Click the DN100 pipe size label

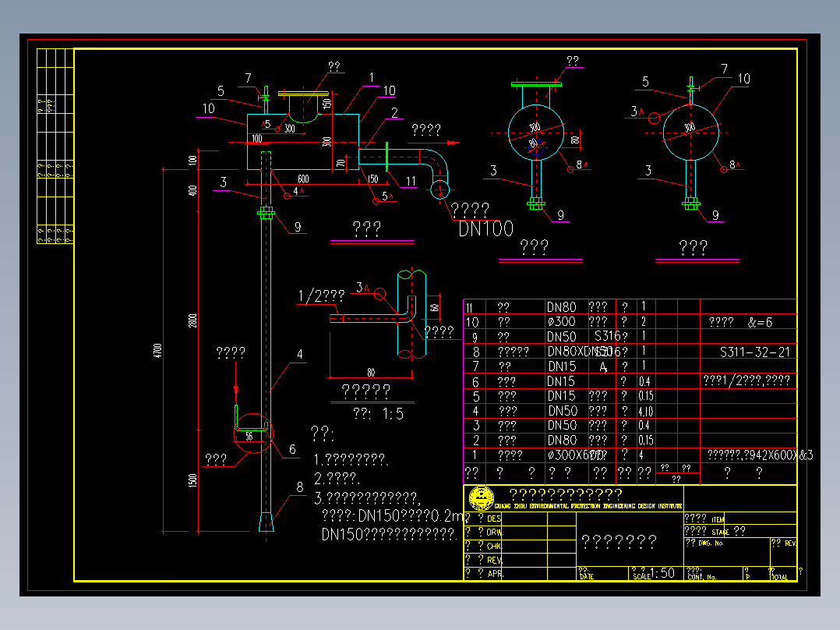point(486,229)
